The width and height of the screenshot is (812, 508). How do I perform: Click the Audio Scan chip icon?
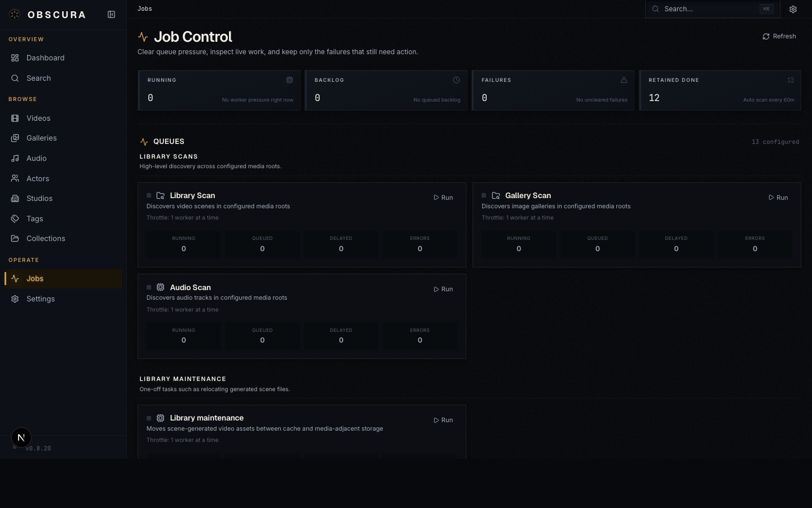[160, 287]
